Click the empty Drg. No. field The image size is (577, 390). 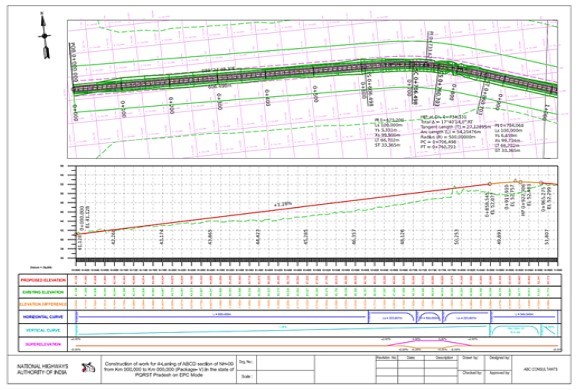click(285, 362)
